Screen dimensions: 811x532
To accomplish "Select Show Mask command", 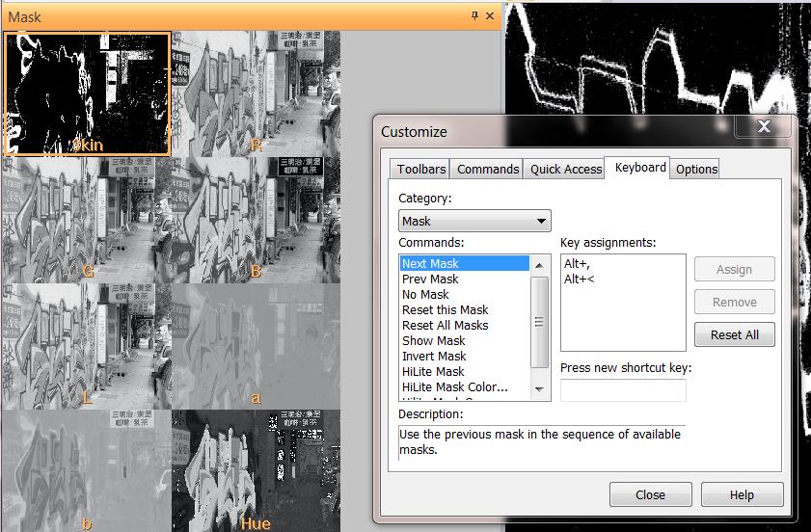I will [x=465, y=341].
